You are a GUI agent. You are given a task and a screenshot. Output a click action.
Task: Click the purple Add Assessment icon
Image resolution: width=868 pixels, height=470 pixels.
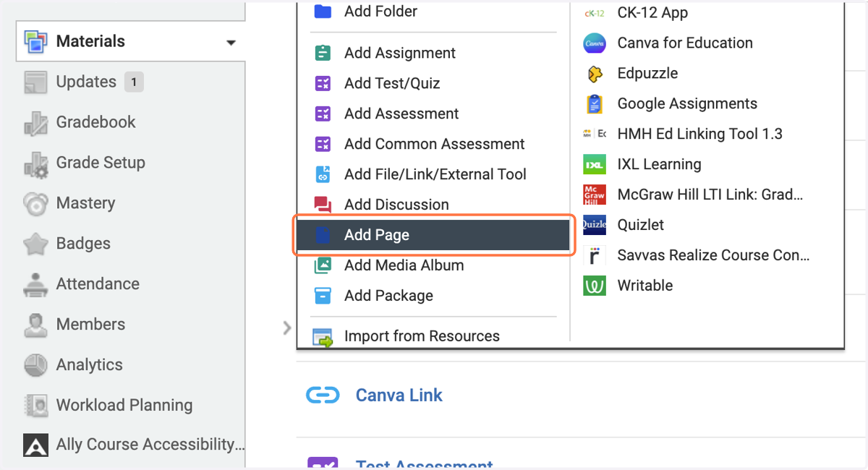pos(323,114)
